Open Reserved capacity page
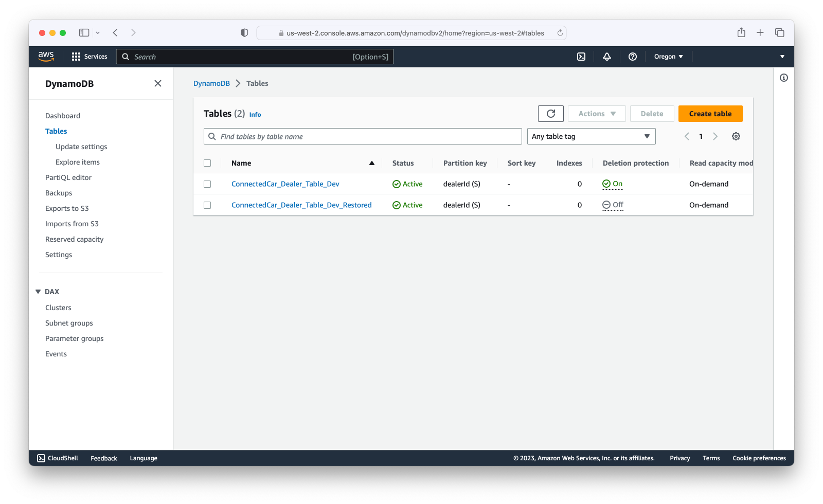The height and width of the screenshot is (504, 823). pyautogui.click(x=75, y=239)
